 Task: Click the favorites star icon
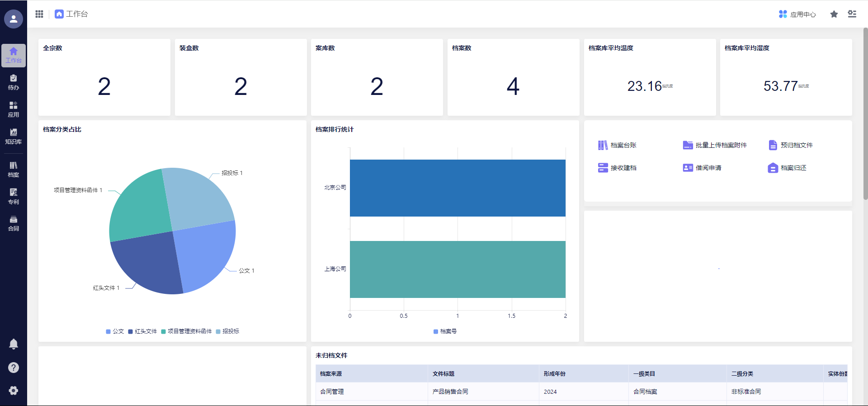[x=834, y=14]
